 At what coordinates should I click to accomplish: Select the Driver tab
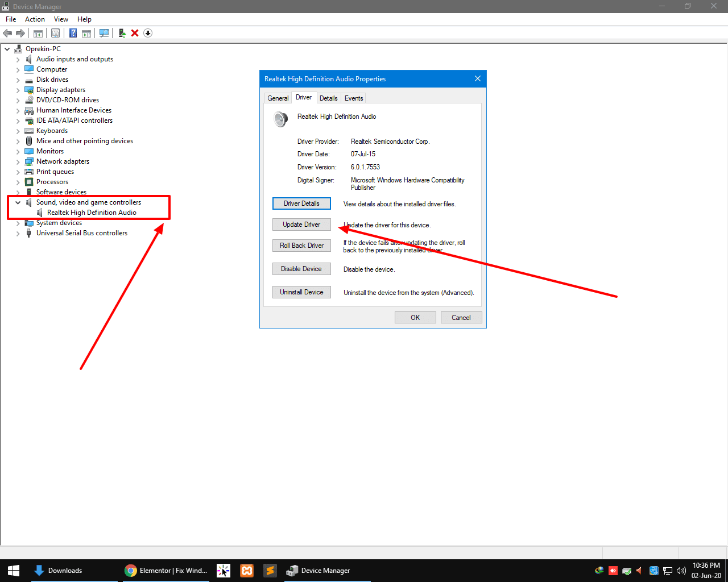tap(304, 97)
